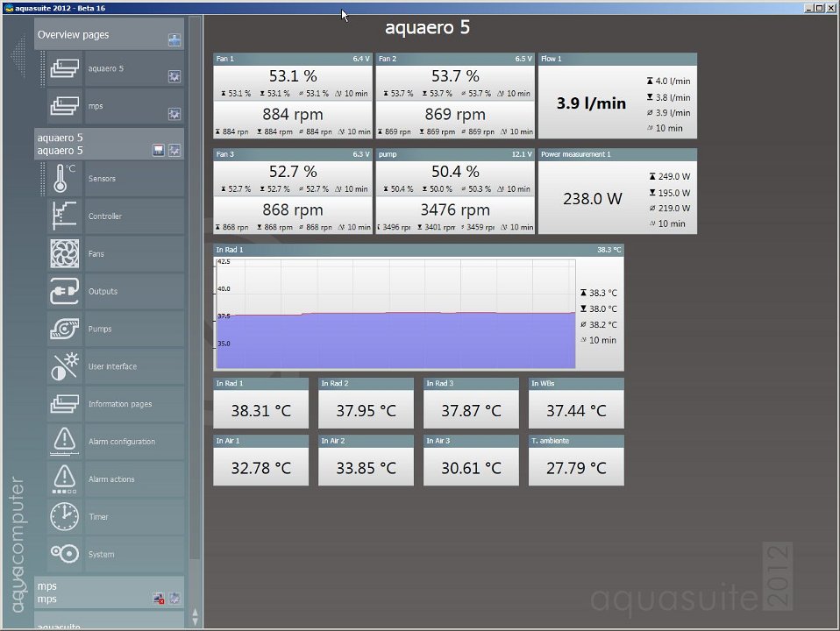
Task: Click the Fan 3 panel header
Action: (x=293, y=154)
